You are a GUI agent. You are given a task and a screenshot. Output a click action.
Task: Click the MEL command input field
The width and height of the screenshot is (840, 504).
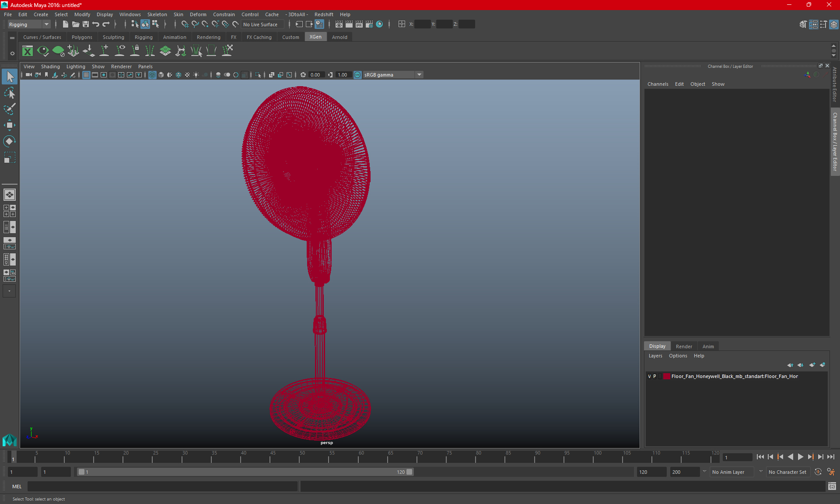coord(162,486)
